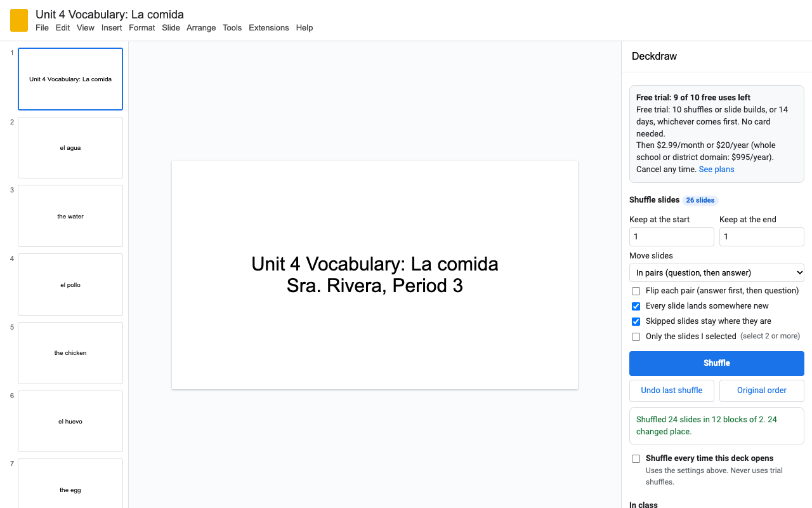This screenshot has width=812, height=508.
Task: Select slide 1 thumbnail title slide
Action: click(70, 79)
